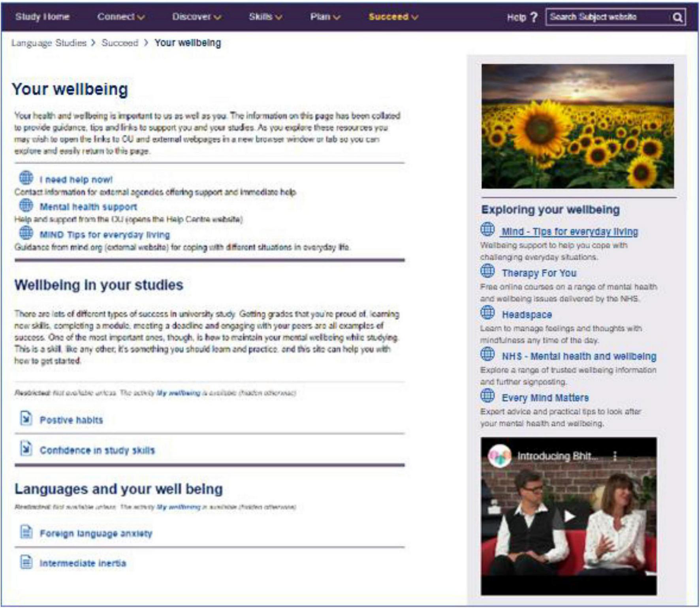Click page icon beside Positive habits

point(26,418)
